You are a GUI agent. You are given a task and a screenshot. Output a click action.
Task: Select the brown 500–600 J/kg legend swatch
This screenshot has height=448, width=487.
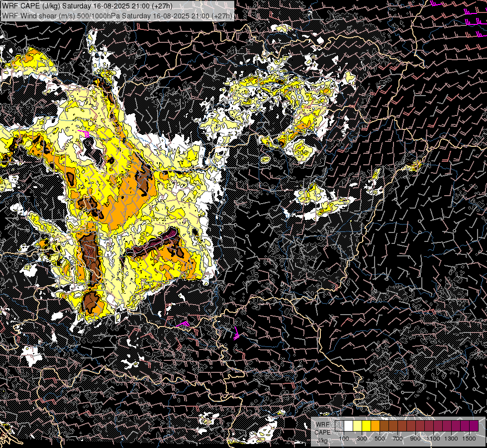pyautogui.click(x=384, y=426)
